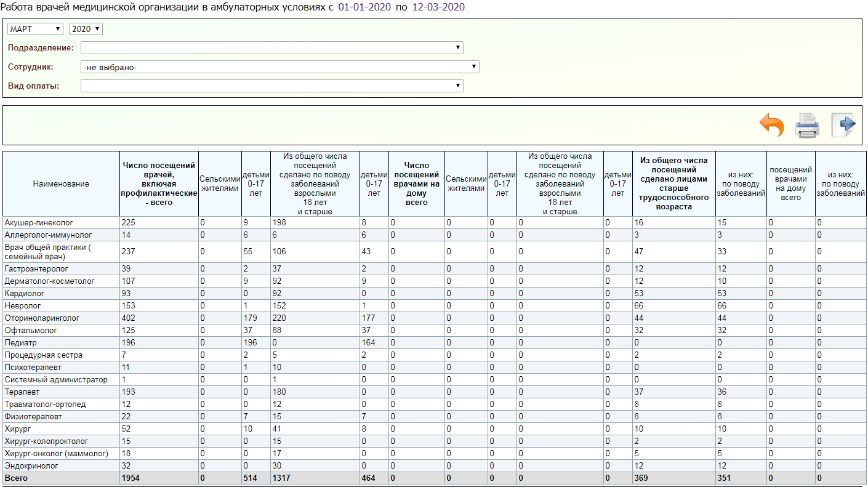
Task: Expand the Сотрудник dropdown showing -не выбрано-
Action: [x=279, y=67]
